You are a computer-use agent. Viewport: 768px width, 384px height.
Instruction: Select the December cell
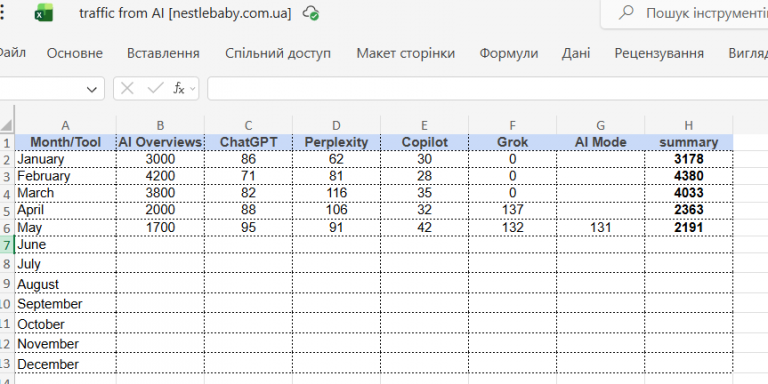coord(66,364)
